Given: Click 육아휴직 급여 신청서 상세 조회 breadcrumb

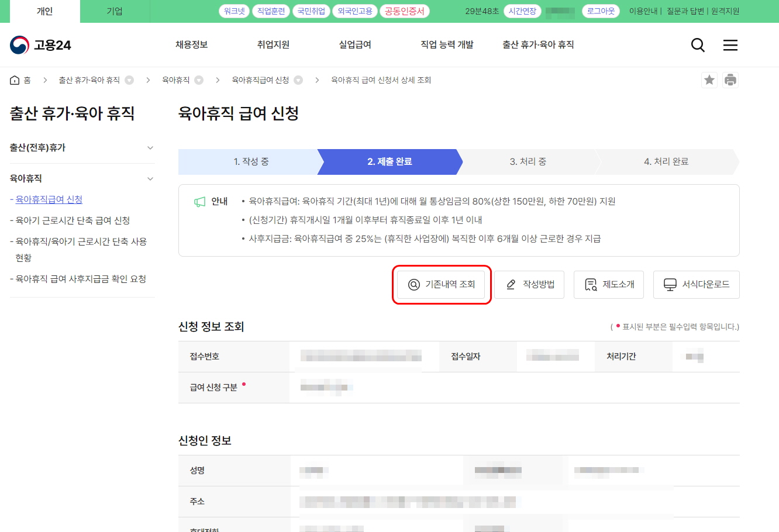Looking at the screenshot, I should point(381,80).
